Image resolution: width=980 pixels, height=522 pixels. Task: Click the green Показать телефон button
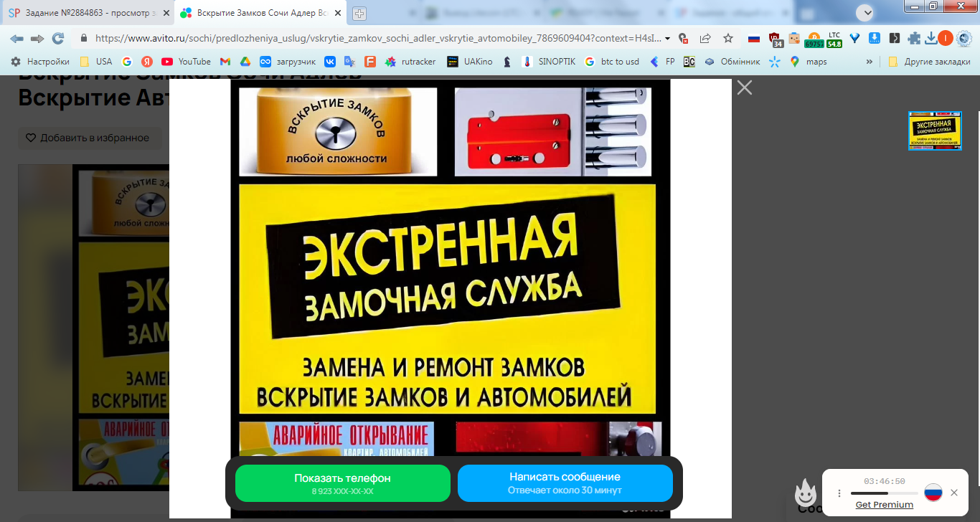(x=343, y=483)
